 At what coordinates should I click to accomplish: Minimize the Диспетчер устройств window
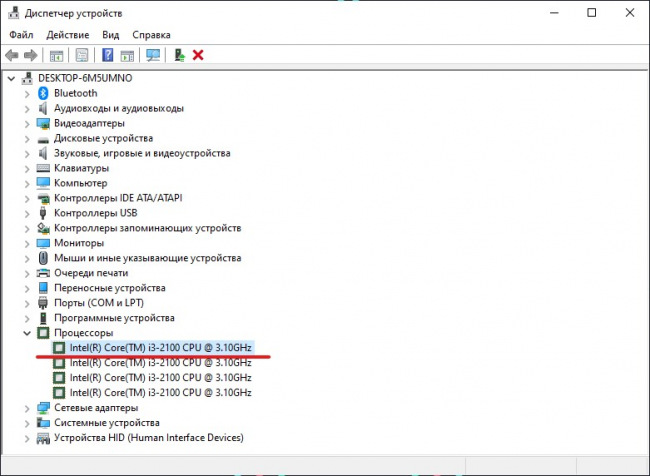tap(554, 13)
